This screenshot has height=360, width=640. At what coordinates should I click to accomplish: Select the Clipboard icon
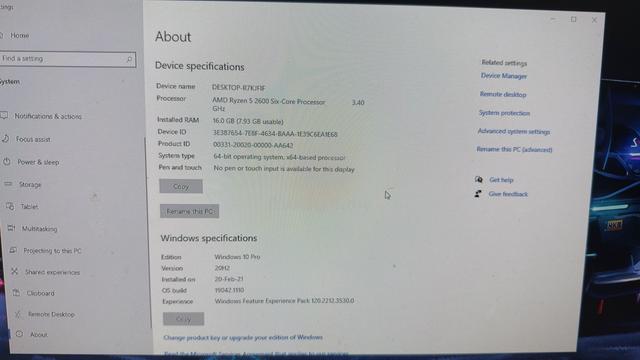[16, 293]
